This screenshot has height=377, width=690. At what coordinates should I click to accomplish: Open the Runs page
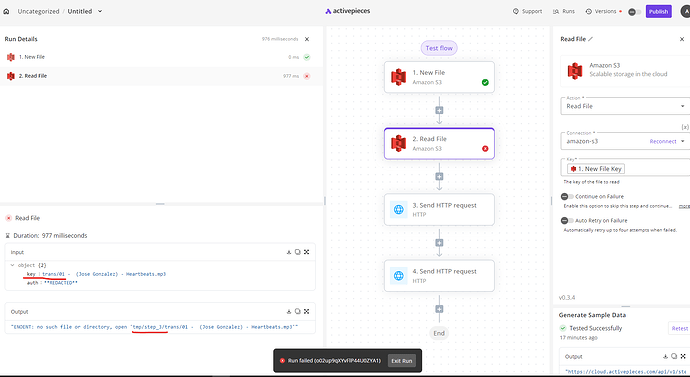[564, 11]
